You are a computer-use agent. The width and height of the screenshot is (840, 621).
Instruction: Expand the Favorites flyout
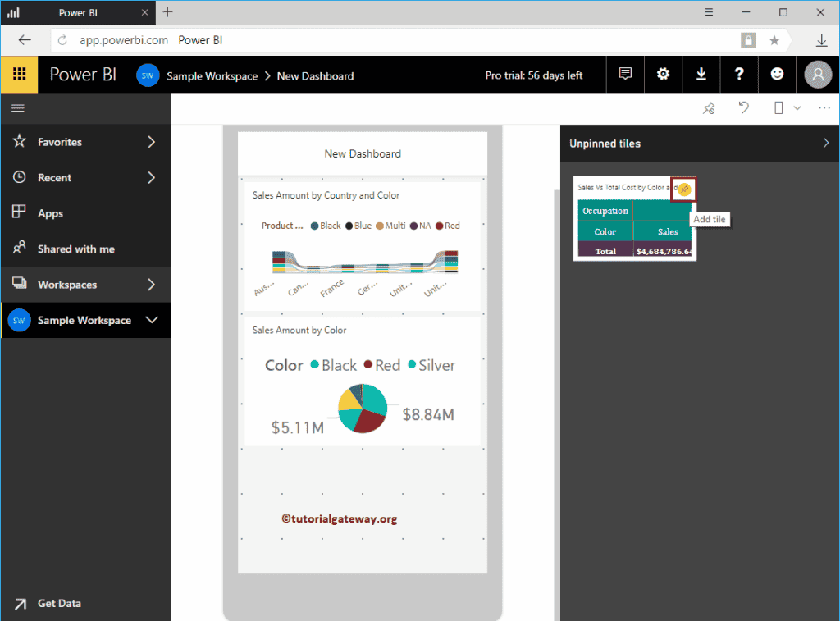(x=151, y=142)
